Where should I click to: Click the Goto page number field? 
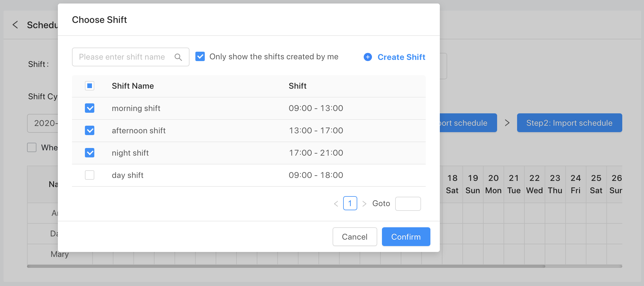408,203
